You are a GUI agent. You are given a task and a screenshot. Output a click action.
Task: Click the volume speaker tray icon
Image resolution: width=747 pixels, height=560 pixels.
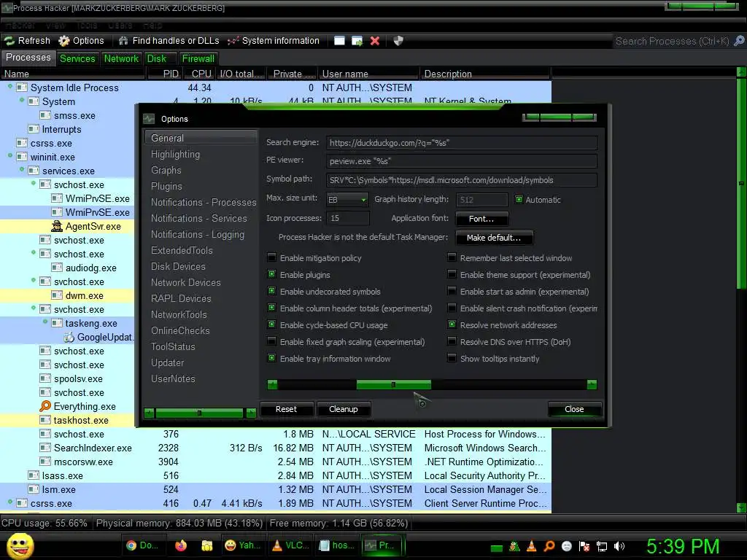tap(619, 547)
